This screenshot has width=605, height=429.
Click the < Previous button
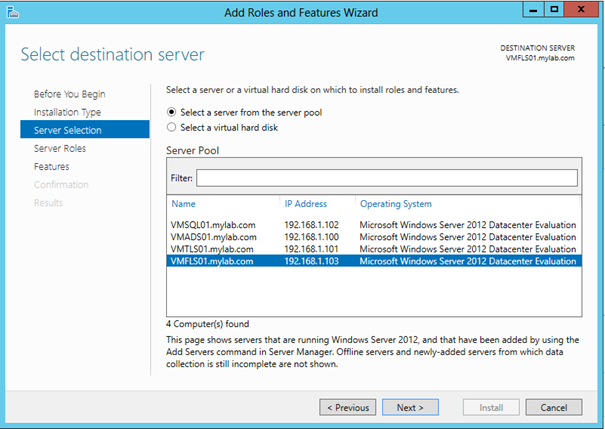(x=348, y=407)
